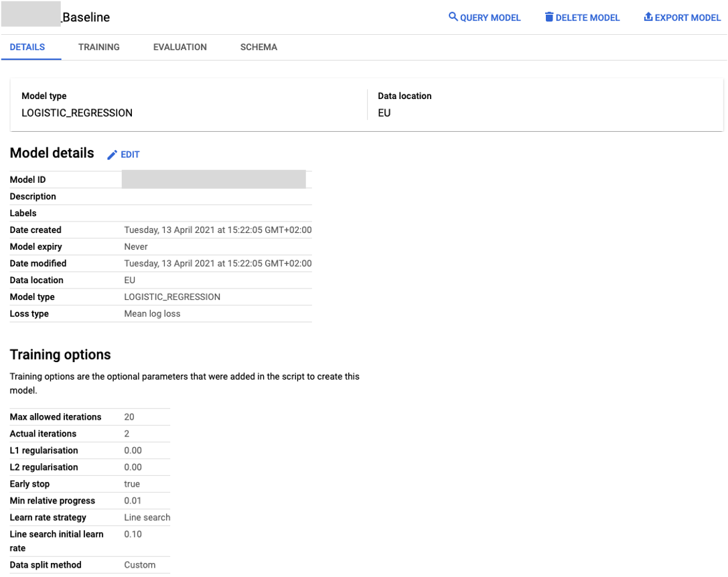Click the Early stop true value
Viewport: 728px width, 577px height.
pos(131,483)
